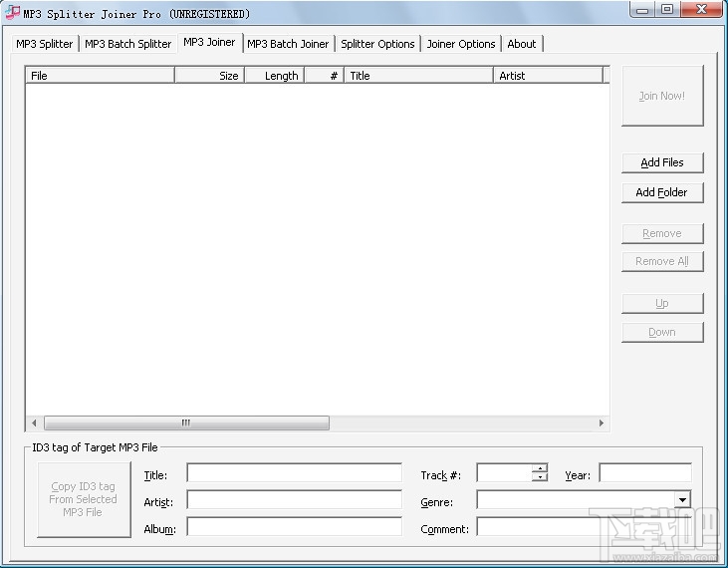Click the Add Files button

pyautogui.click(x=662, y=162)
